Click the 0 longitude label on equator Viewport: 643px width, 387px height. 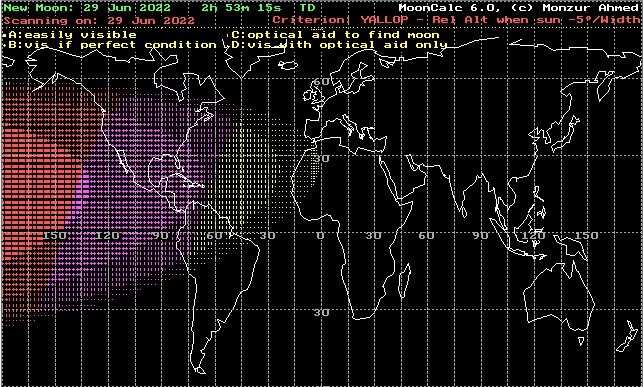[320, 235]
